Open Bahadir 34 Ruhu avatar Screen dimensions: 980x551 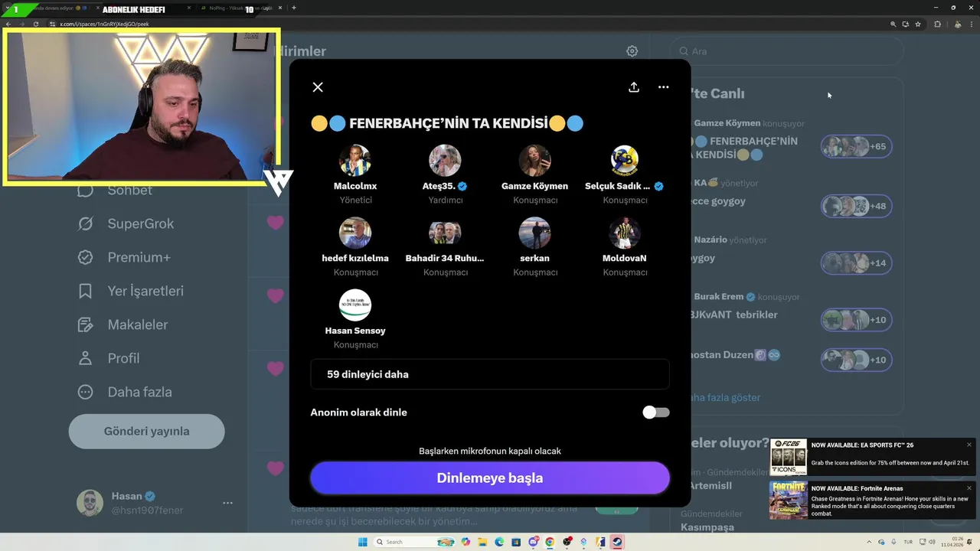445,233
